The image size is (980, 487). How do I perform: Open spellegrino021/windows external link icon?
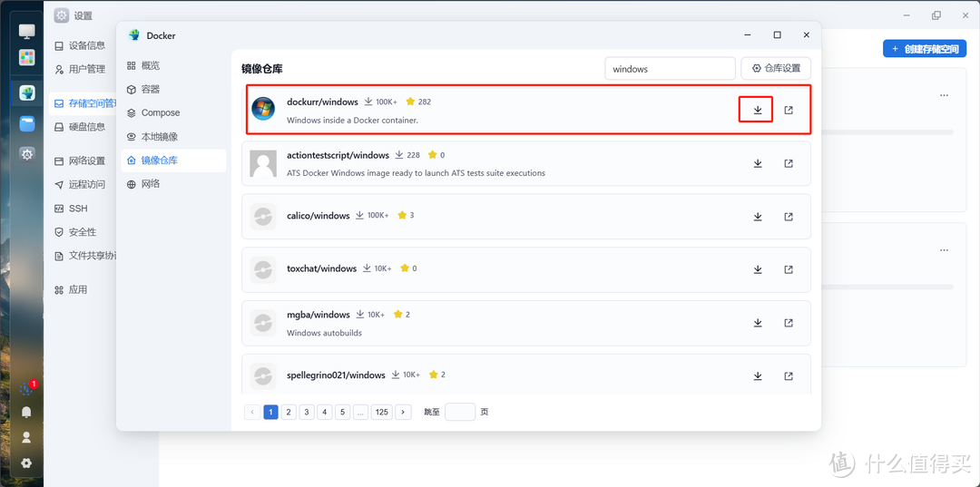coord(789,375)
